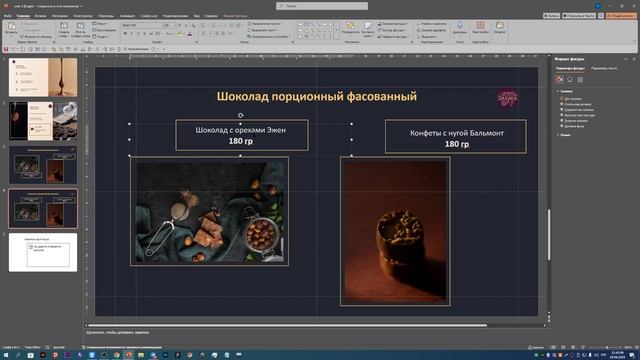Viewport: 640px width, 360px height.
Task: Click Undo icon in Quick Access Toolbar
Action: point(13,49)
